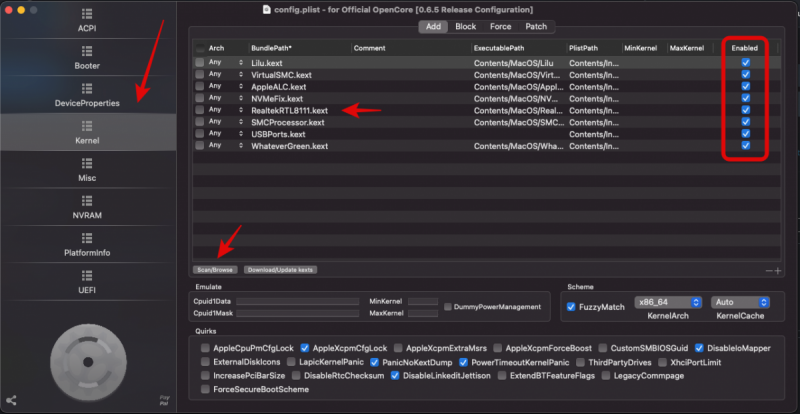800x414 pixels.
Task: Go to the Booter section
Action: point(88,57)
